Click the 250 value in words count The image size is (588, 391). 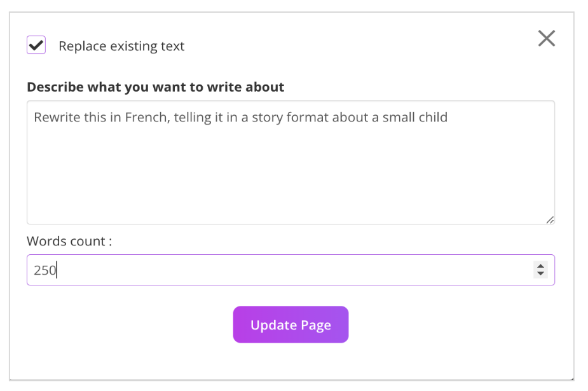44,270
